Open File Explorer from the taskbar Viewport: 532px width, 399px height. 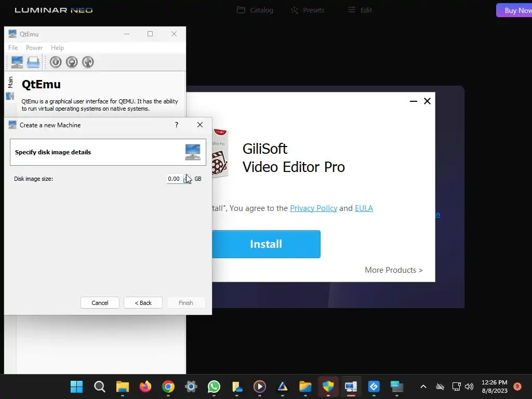pos(123,387)
